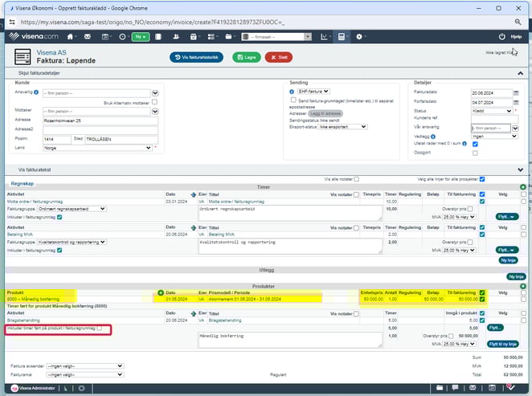Enable 'Inkluder timer ført på produkt i fakturagrunnlag'
532x396 pixels.
pos(99,329)
